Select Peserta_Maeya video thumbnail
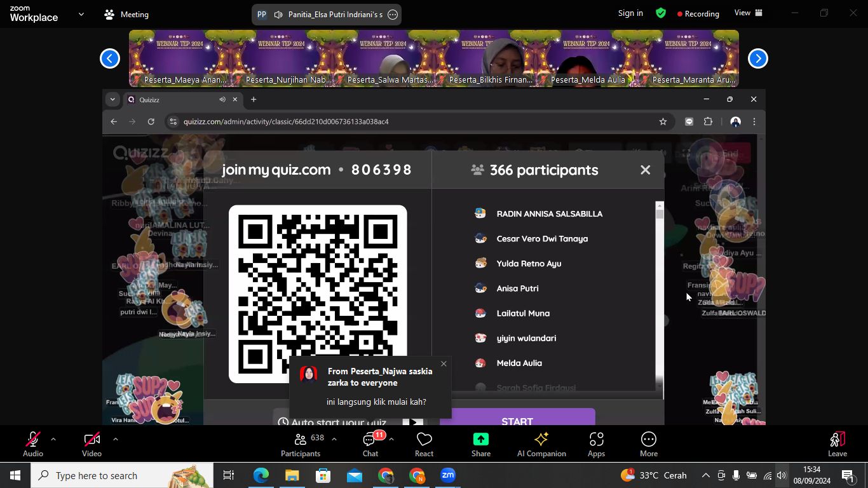 (179, 58)
